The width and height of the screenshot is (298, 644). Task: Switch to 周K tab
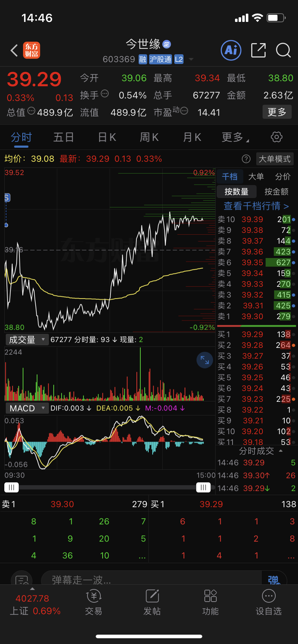149,137
